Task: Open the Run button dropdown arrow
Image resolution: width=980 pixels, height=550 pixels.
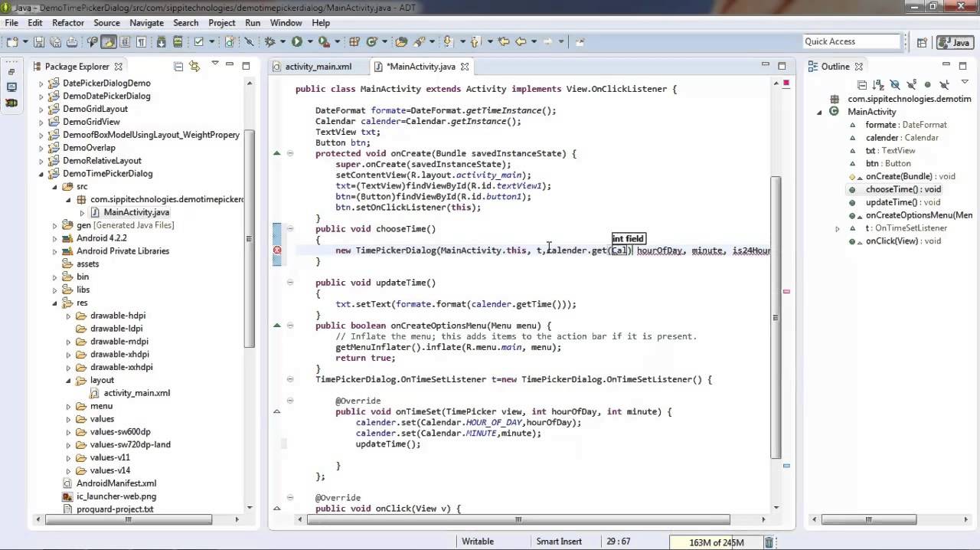Action: (x=309, y=42)
